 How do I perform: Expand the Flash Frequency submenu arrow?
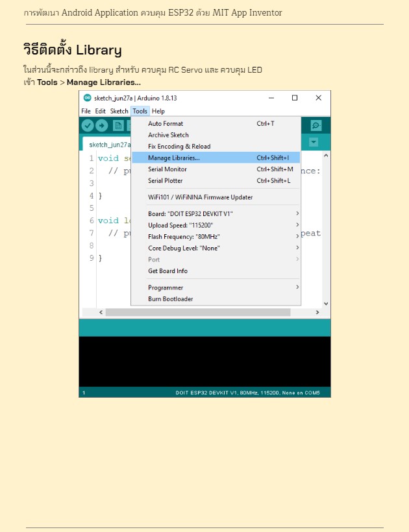coord(297,236)
